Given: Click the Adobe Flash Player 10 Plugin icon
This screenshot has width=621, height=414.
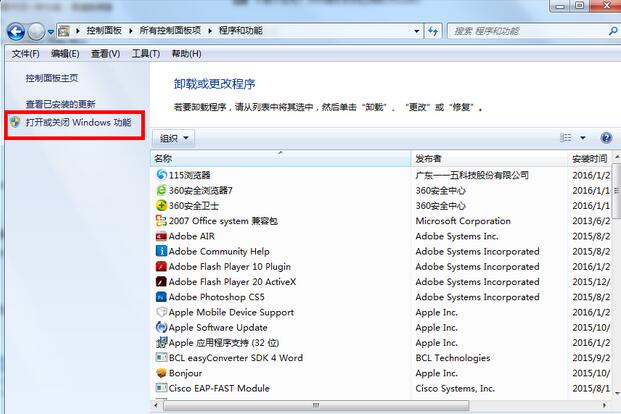Looking at the screenshot, I should [161, 266].
